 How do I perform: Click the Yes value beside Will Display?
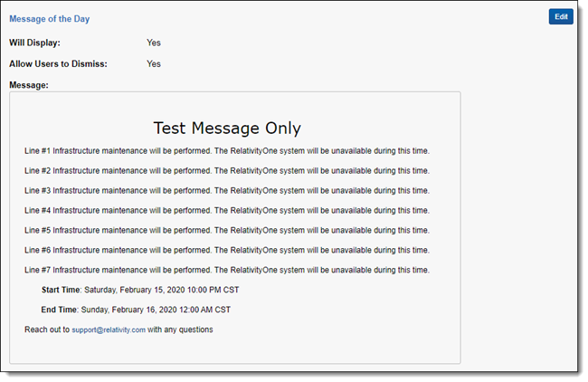point(154,43)
